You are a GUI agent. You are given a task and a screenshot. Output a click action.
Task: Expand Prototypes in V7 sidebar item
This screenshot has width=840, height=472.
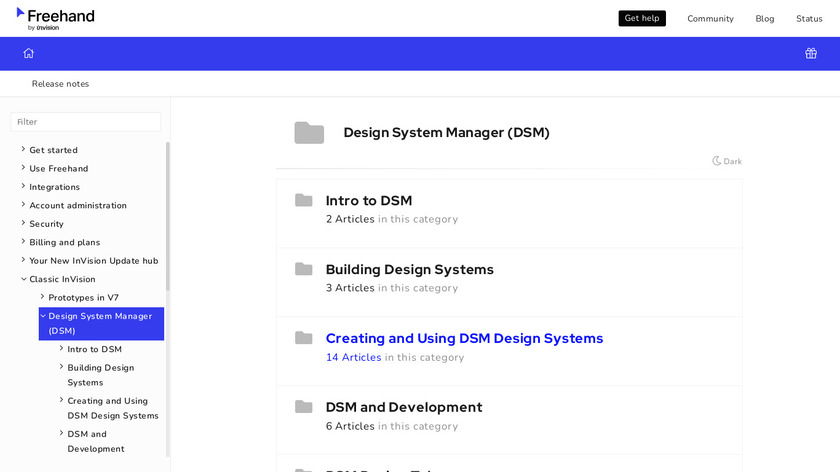click(x=43, y=297)
